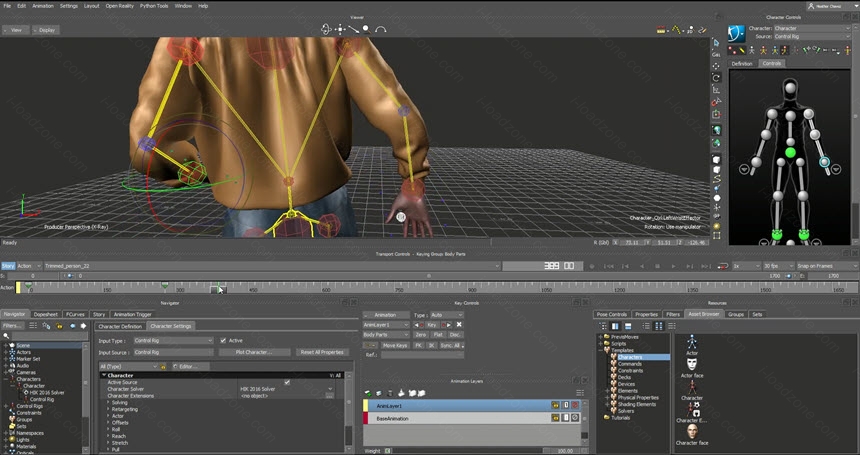The image size is (860, 455).
Task: Select the Translate tool in the viewer toolbar
Action: 716,66
